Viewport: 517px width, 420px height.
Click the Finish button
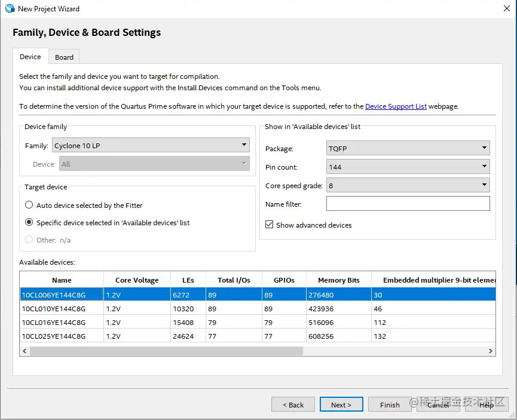[x=390, y=404]
